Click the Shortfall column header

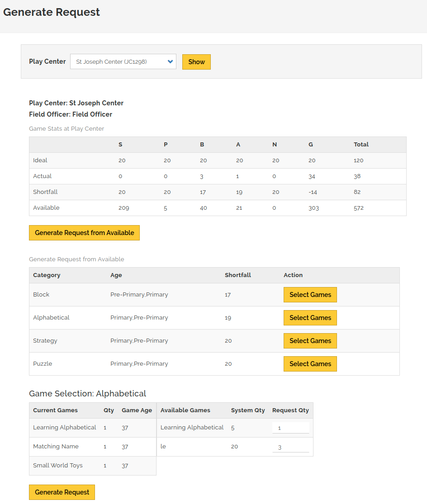click(237, 275)
